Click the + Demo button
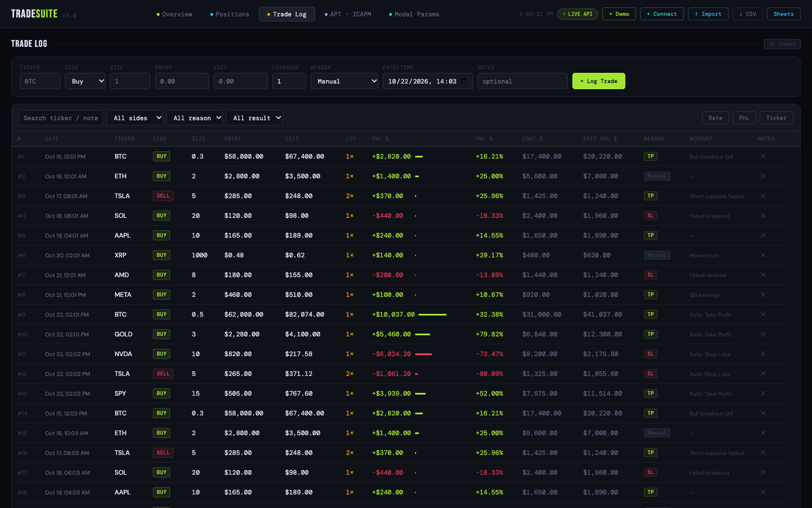This screenshot has width=812, height=508. [619, 14]
